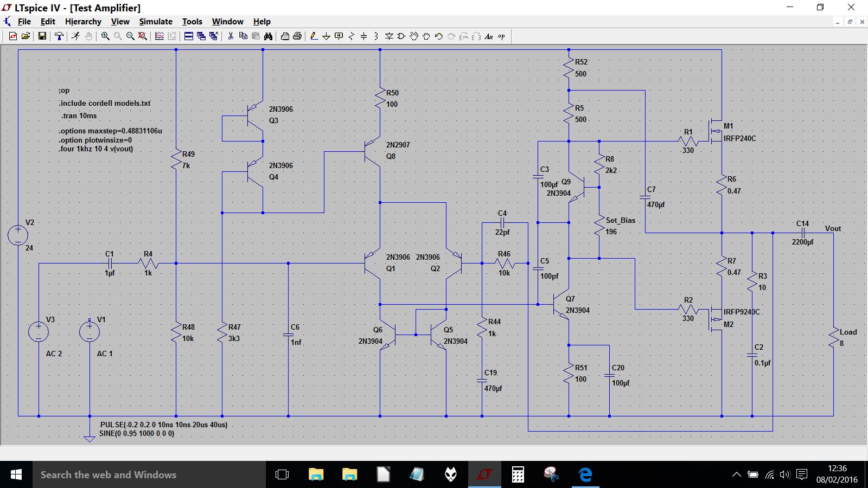This screenshot has width=868, height=488.
Task: Open the File menu
Action: 24,22
